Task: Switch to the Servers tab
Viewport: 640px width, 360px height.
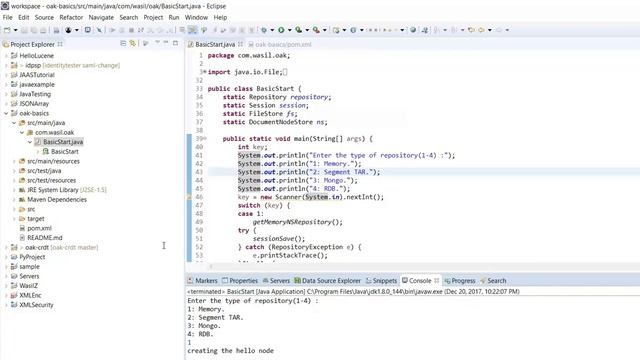Action: [x=276, y=281]
